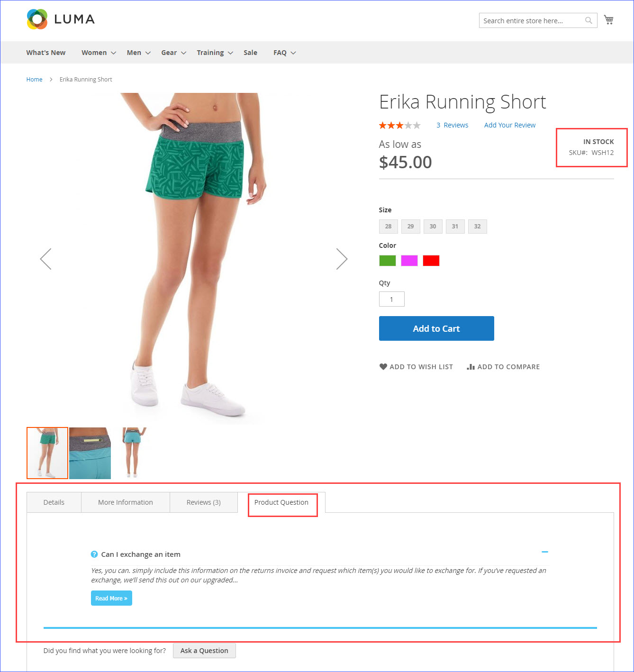Viewport: 634px width, 672px height.
Task: Open the FAQ dropdown menu
Action: pos(281,52)
